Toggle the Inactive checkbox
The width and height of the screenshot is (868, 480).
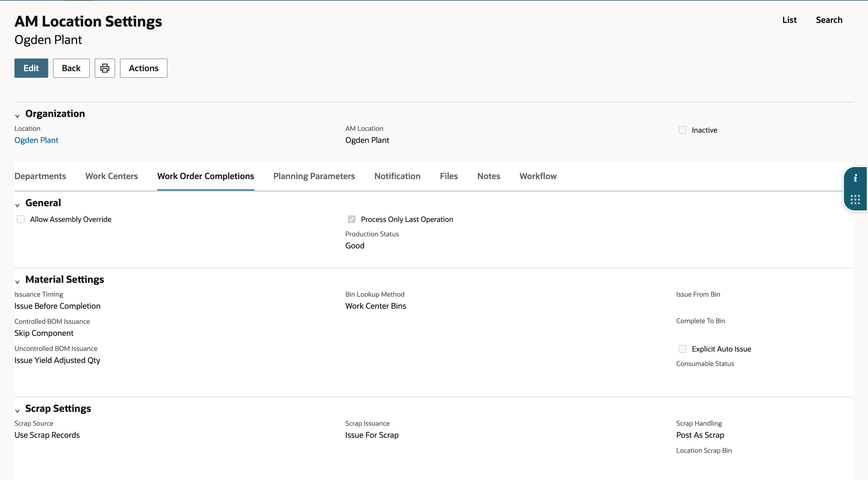[x=682, y=130]
